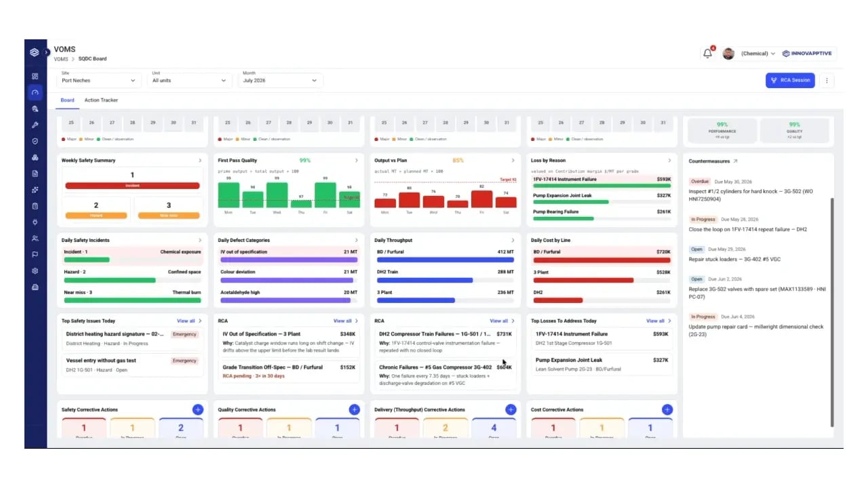Click SQDC Board in the breadcrumb
Screen dimensions: 868x488
pyautogui.click(x=92, y=59)
